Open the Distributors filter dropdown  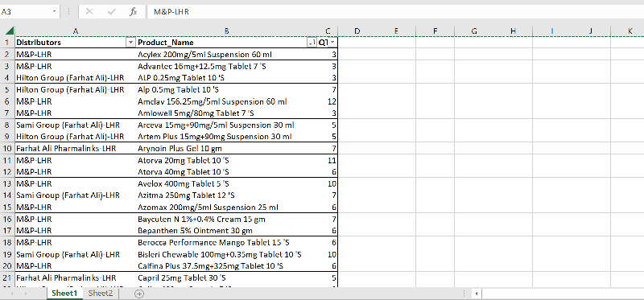point(130,43)
